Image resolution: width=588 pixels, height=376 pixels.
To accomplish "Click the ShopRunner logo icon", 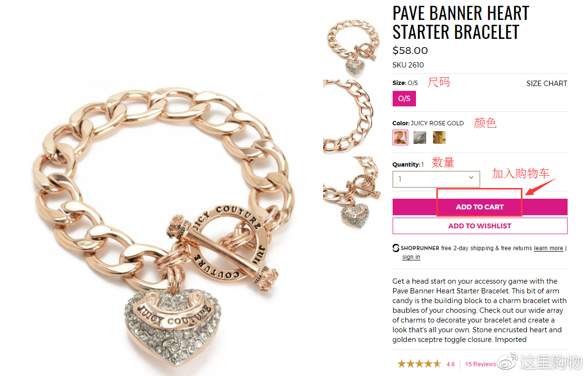I will 396,248.
